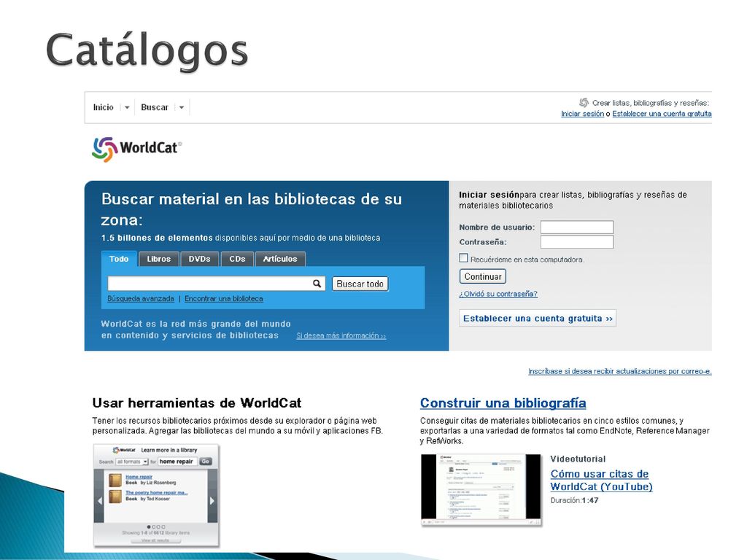This screenshot has height=560, width=747.
Task: Switch to the DVDs tab
Action: (199, 259)
